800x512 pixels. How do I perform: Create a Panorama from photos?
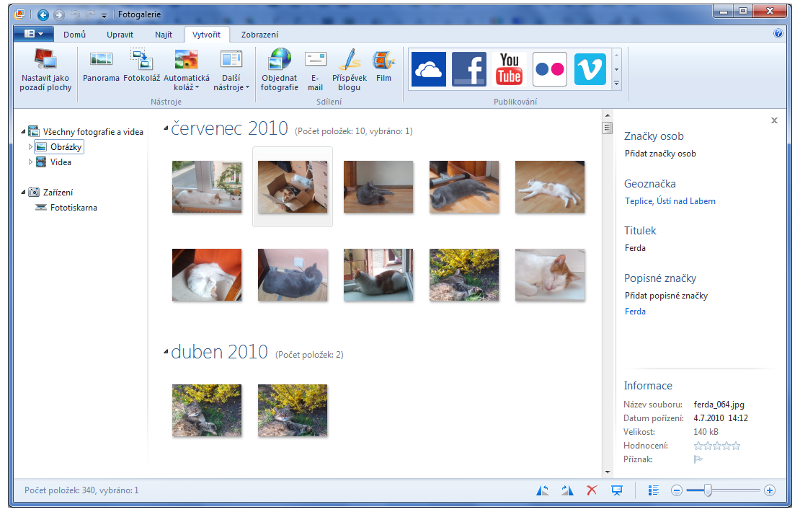[x=101, y=66]
